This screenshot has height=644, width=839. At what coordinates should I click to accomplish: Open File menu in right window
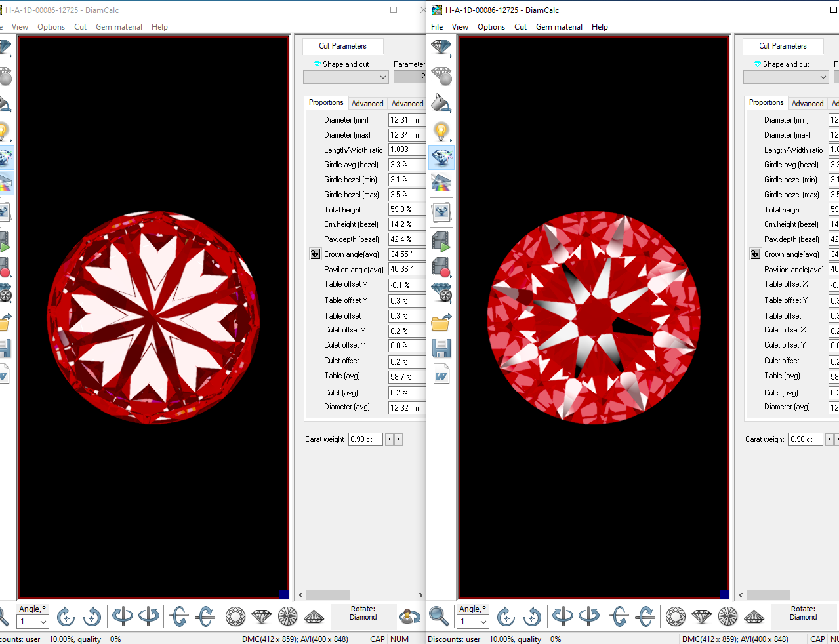(437, 27)
